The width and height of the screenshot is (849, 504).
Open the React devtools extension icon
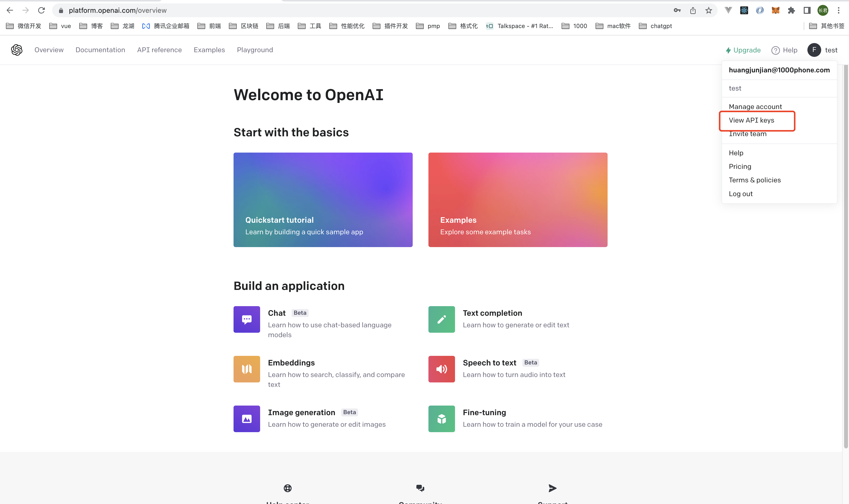click(744, 11)
